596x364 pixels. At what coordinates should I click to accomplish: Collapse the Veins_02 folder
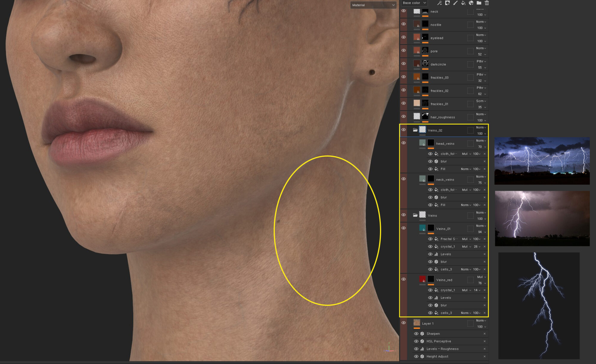click(x=415, y=130)
